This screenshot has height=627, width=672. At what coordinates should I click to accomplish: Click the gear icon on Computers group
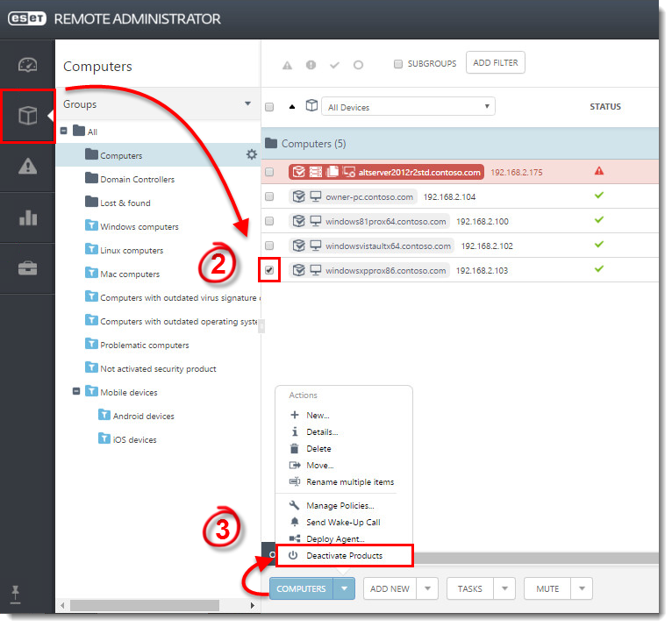(x=252, y=154)
